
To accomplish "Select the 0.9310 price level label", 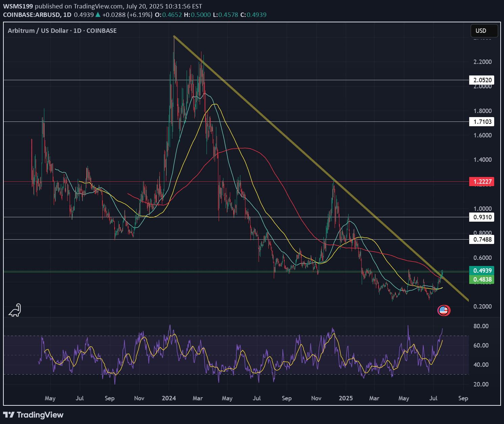I will (482, 217).
